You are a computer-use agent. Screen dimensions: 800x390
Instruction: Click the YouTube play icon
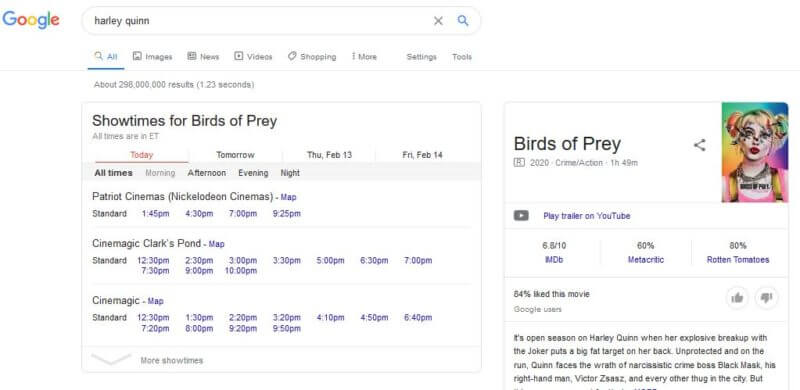pos(521,216)
